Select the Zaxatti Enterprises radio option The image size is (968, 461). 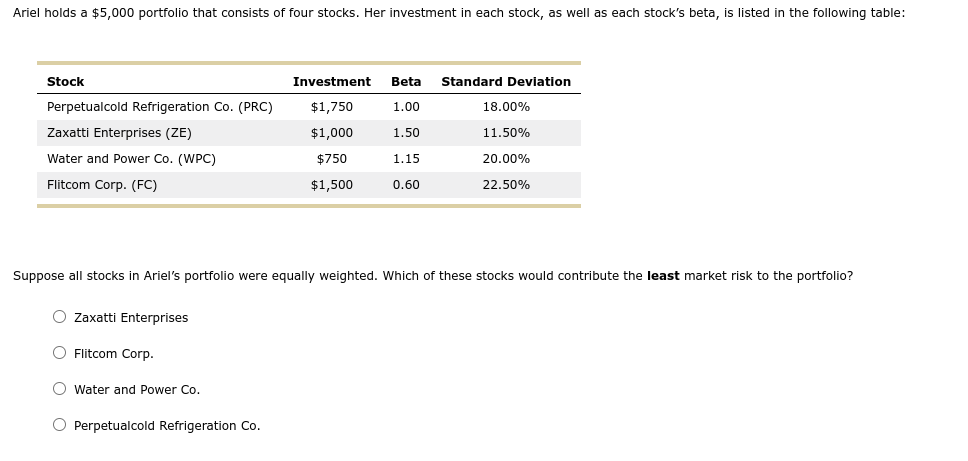click(x=59, y=317)
